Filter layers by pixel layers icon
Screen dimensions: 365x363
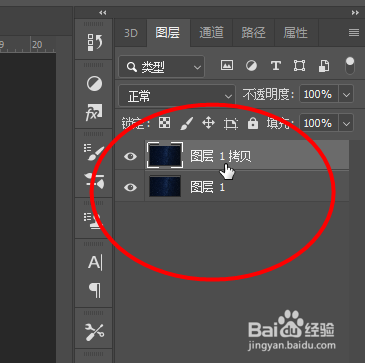(x=227, y=65)
